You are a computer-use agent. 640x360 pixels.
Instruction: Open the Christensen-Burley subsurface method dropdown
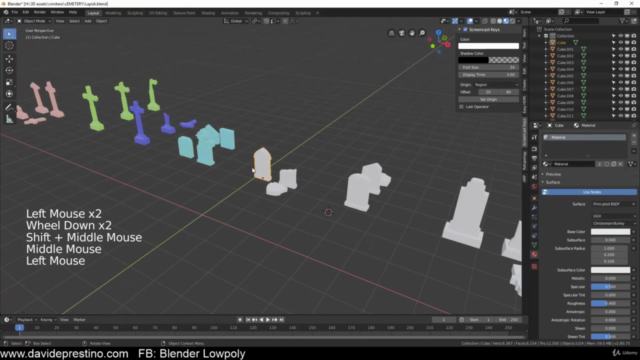pyautogui.click(x=613, y=224)
